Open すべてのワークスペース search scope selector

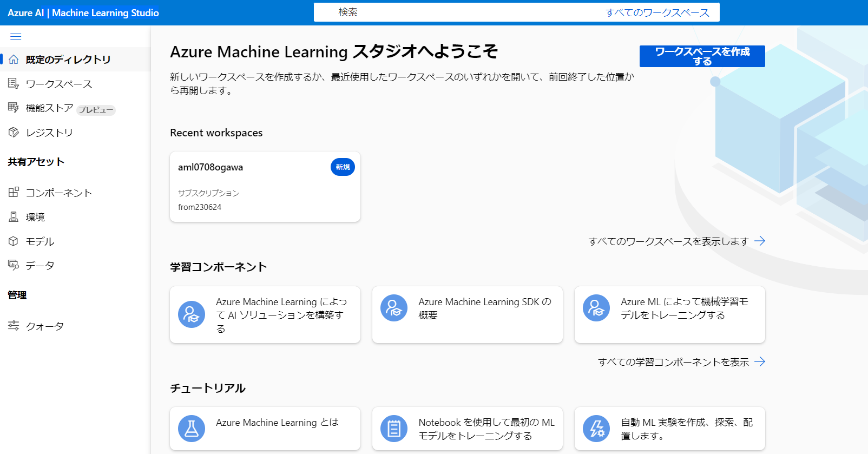click(657, 12)
